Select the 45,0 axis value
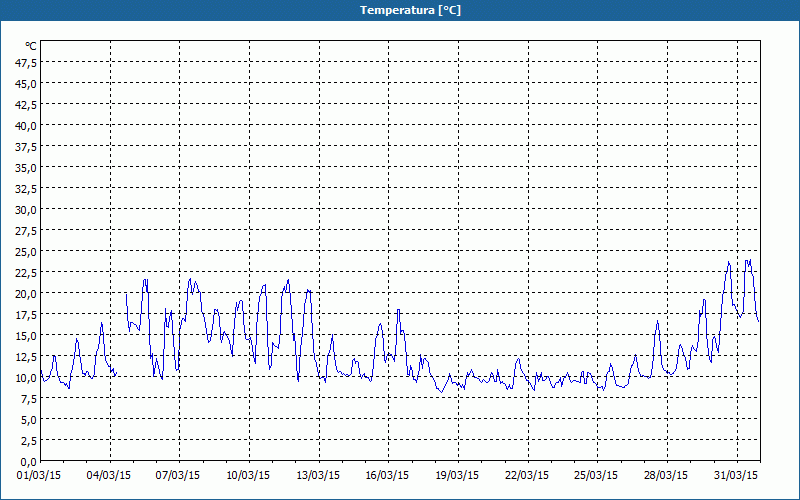The width and height of the screenshot is (800, 500). 27,83
